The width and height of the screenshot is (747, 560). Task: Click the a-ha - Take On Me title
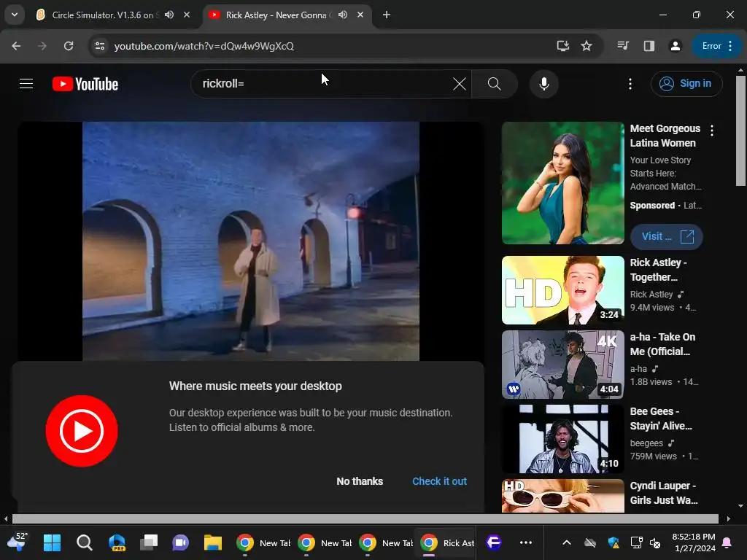[662, 344]
